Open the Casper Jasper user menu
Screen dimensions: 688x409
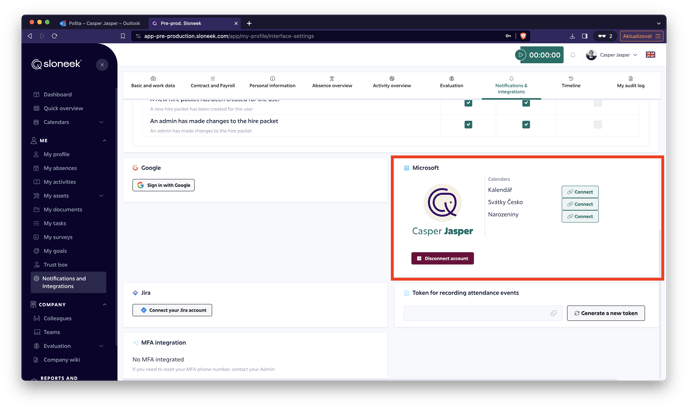click(612, 55)
